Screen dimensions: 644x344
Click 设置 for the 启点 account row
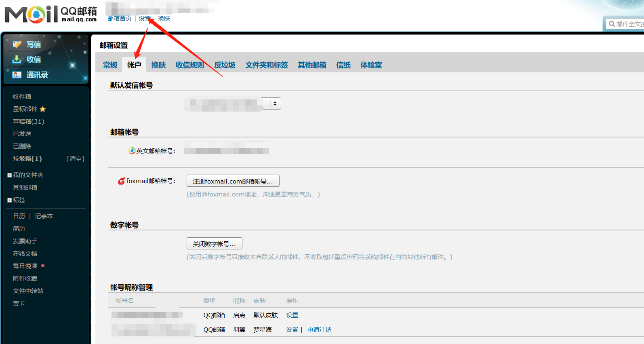pos(292,315)
